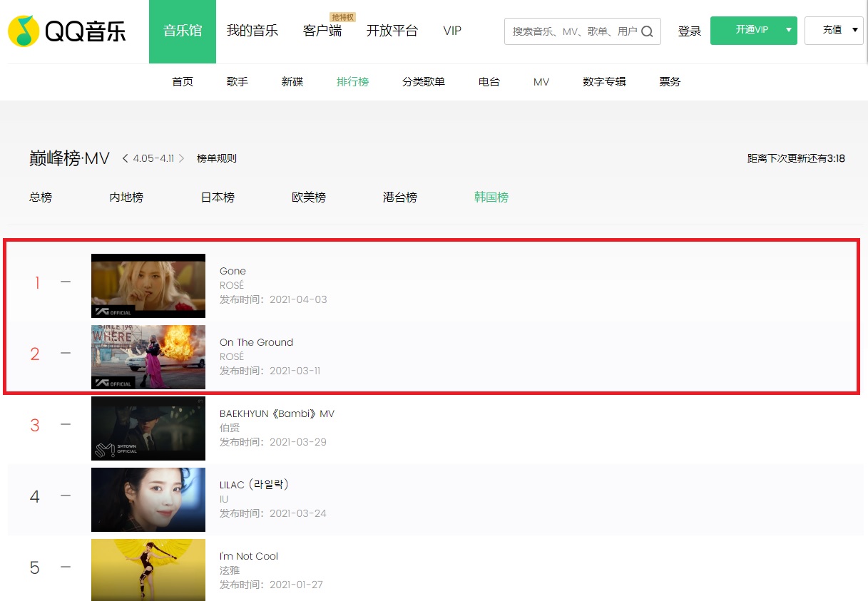The height and width of the screenshot is (601, 868).
Task: Click the I'm Not Cool title
Action: (x=249, y=556)
